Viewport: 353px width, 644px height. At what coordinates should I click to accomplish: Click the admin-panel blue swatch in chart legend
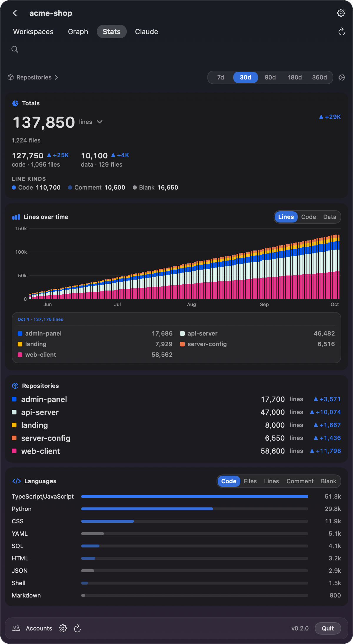pos(20,333)
